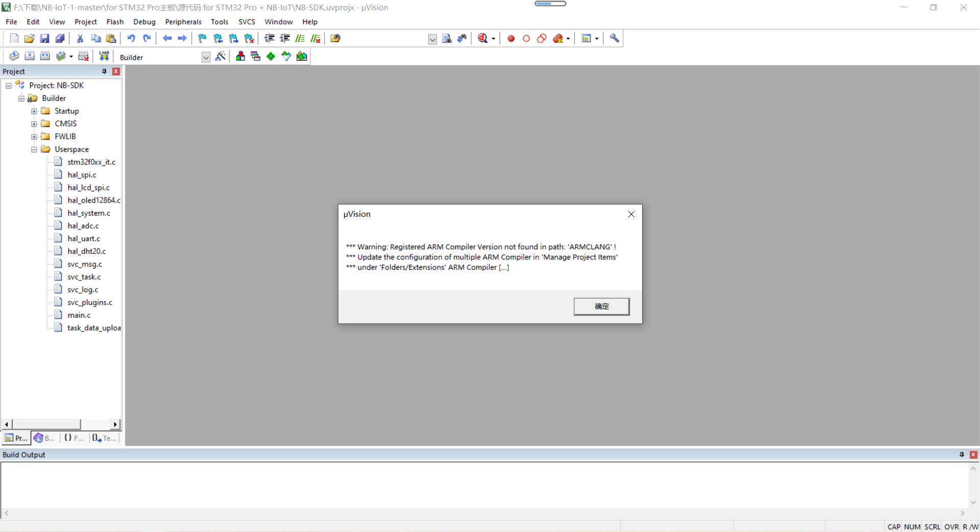980x532 pixels.
Task: Disable all breakpoints
Action: (542, 38)
